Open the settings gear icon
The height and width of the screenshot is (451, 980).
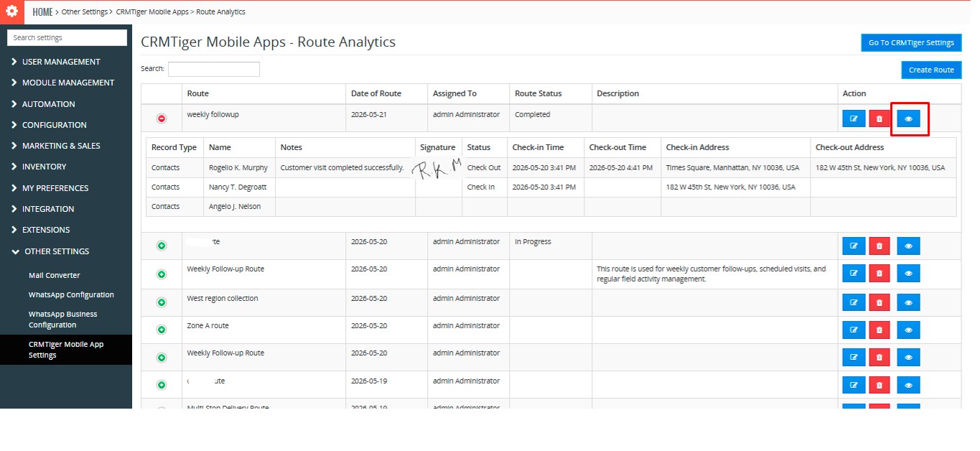point(11,11)
